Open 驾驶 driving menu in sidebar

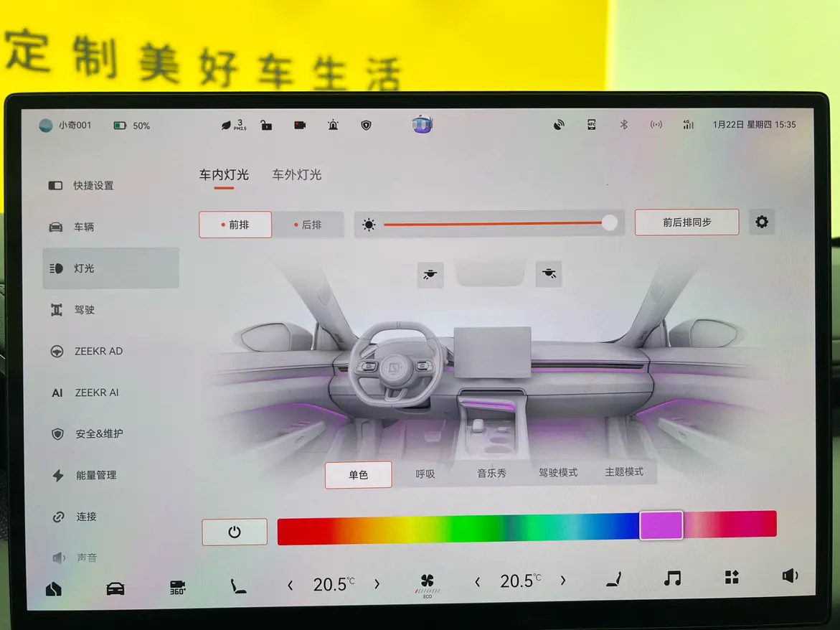click(x=84, y=310)
